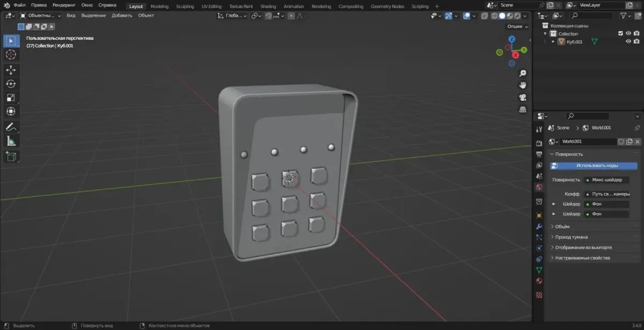This screenshot has width=644, height=330.
Task: Open viewport shading options dropdown arrow
Action: click(525, 16)
